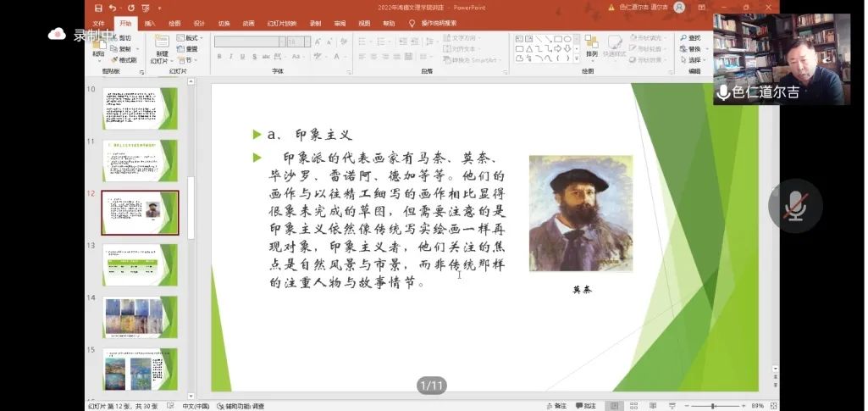Click the increase font size icon
Image resolution: width=868 pixels, height=411 pixels.
(318, 42)
